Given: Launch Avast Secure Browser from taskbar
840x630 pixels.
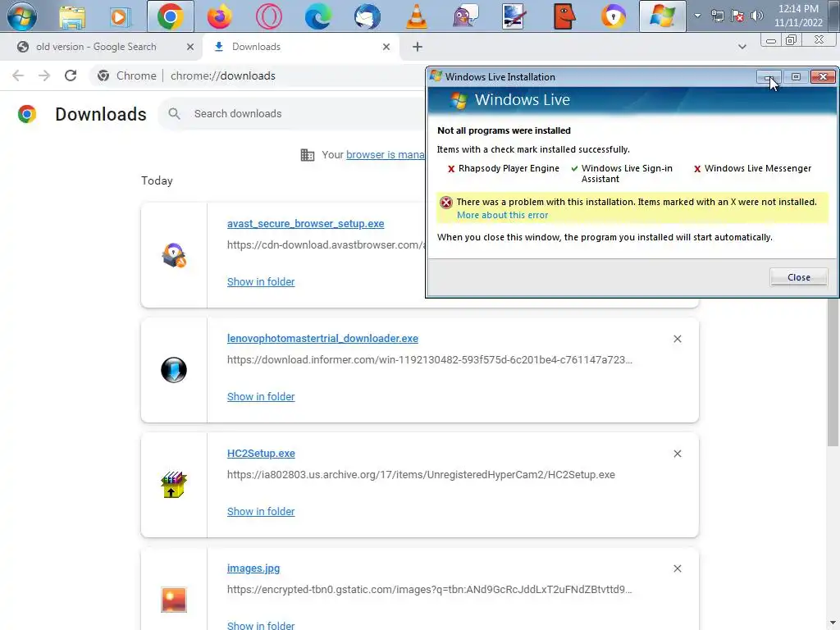Looking at the screenshot, I should click(x=614, y=16).
